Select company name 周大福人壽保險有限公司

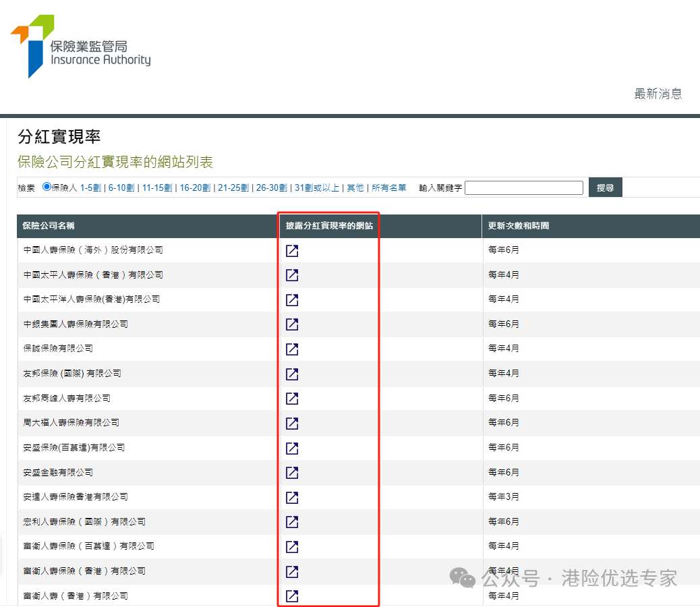tap(71, 422)
